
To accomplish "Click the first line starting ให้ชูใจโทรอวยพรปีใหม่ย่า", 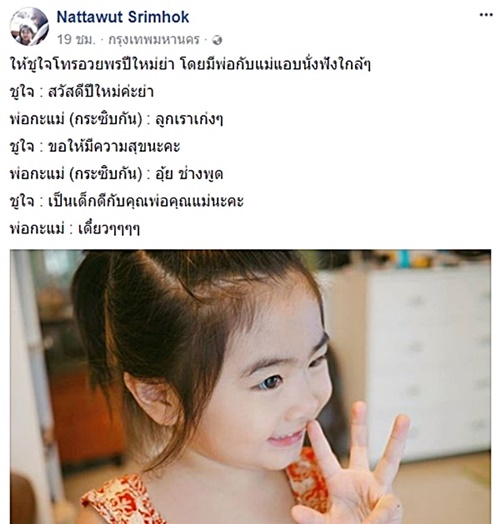I will pos(190,64).
